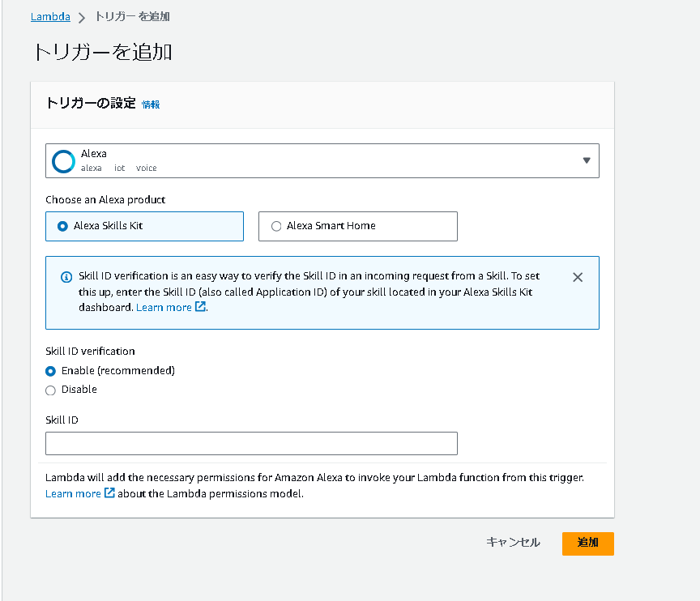The height and width of the screenshot is (601, 700).
Task: Click the info circle icon in banner
Action: click(66, 277)
